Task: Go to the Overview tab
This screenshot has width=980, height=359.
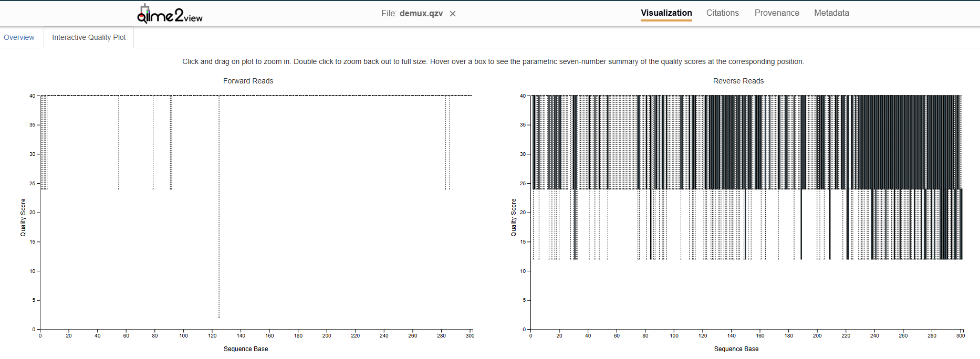Action: [x=19, y=37]
